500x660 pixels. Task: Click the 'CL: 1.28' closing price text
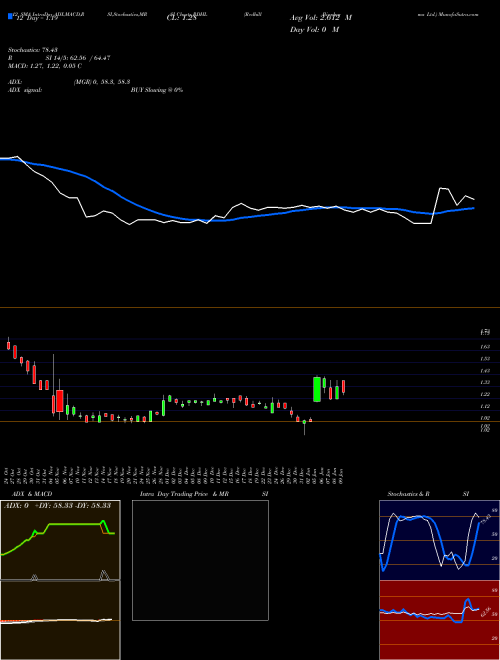[181, 18]
